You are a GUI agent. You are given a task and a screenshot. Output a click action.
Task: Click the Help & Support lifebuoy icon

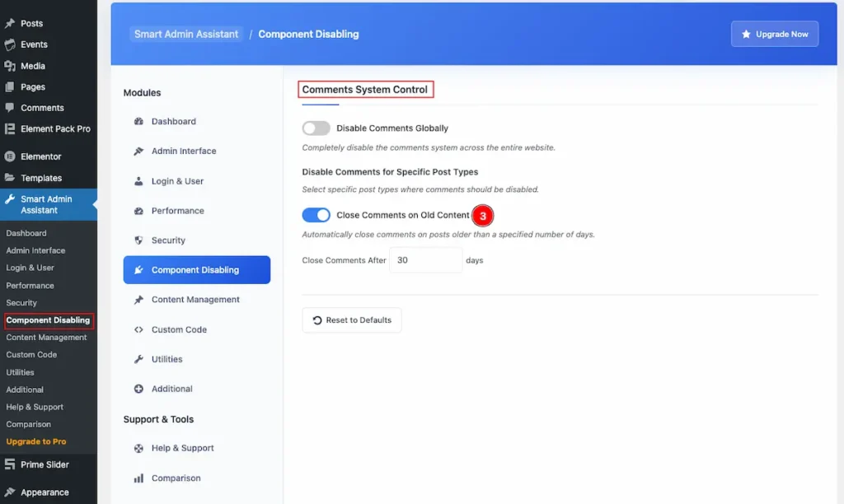coord(138,448)
